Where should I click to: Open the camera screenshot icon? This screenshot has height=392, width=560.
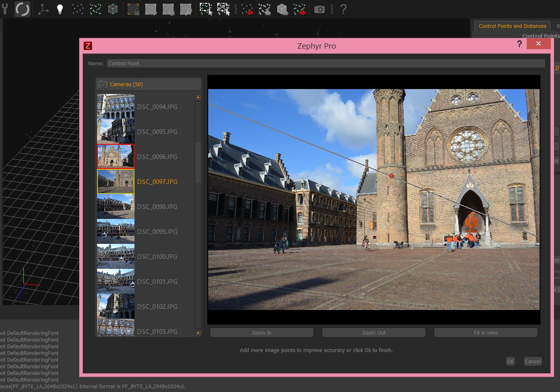coord(319,9)
